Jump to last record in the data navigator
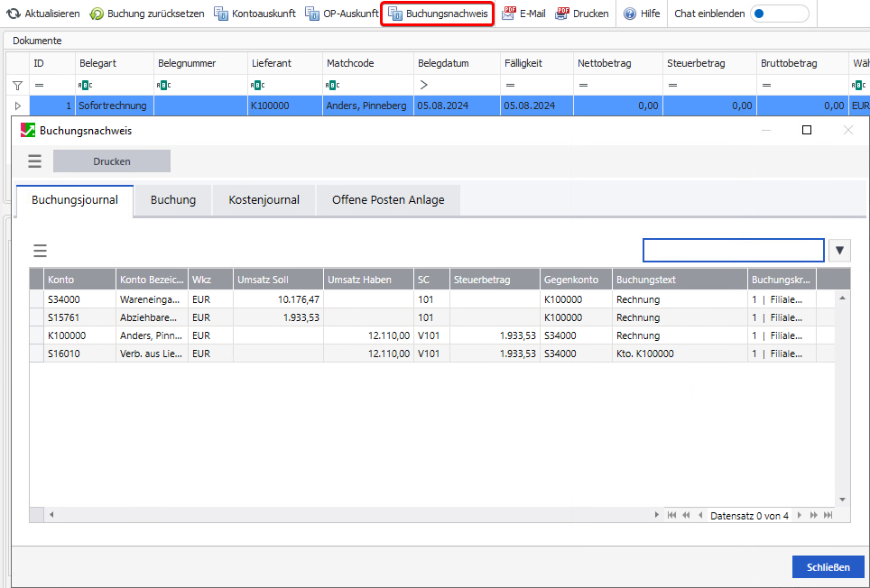Viewport: 870px width, 588px height. (x=827, y=515)
